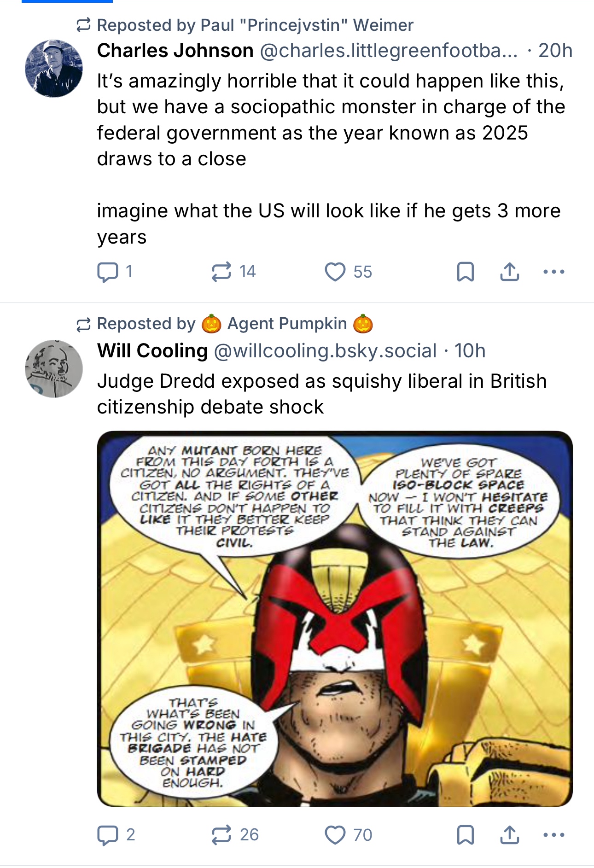Open more options on Will Cooling's post
Screen dimensions: 594x868
pos(553,835)
